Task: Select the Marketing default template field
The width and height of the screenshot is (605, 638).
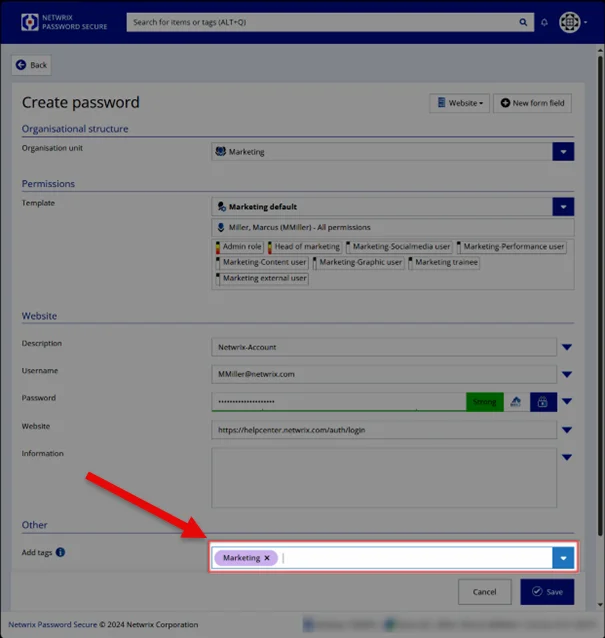Action: [382, 207]
